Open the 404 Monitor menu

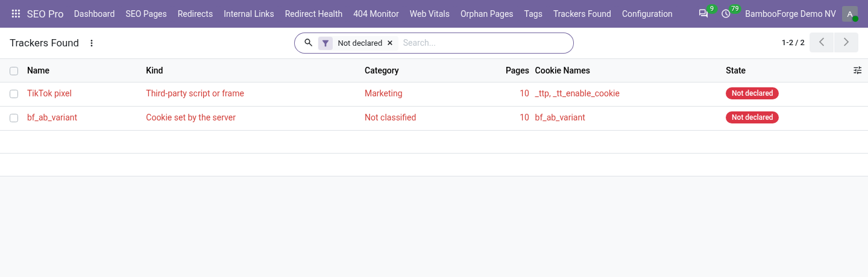coord(376,14)
